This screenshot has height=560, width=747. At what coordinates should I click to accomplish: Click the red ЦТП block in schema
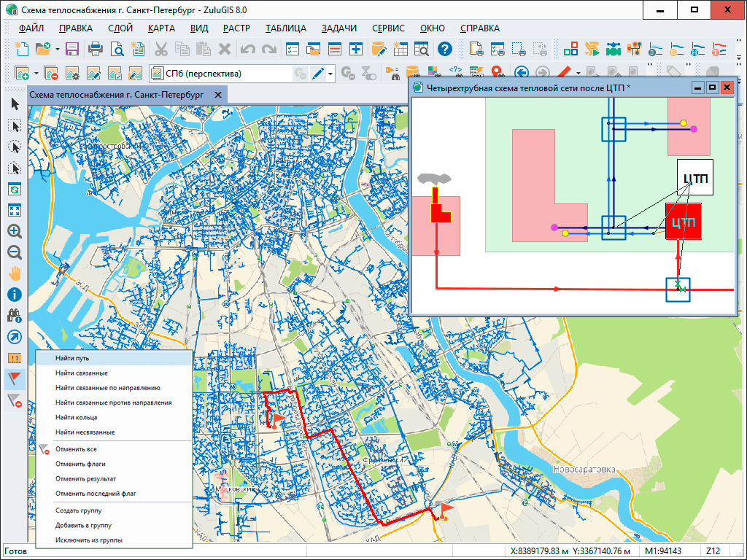(683, 222)
